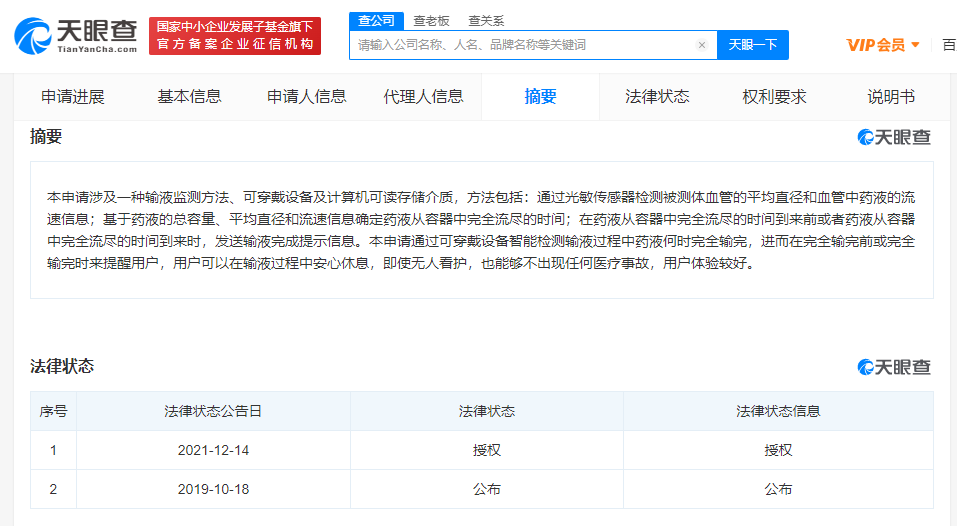Click the TianYanCha logo
This screenshot has width=957, height=526.
(76, 36)
